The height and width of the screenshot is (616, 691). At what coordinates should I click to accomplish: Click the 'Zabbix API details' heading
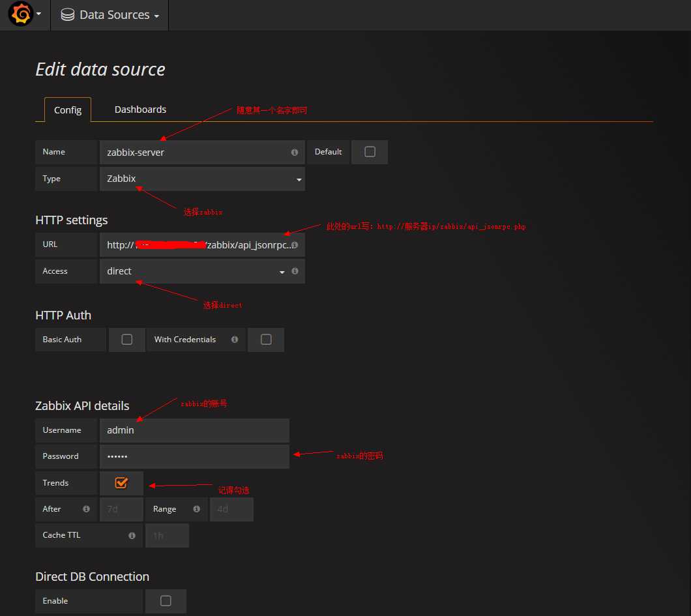82,406
